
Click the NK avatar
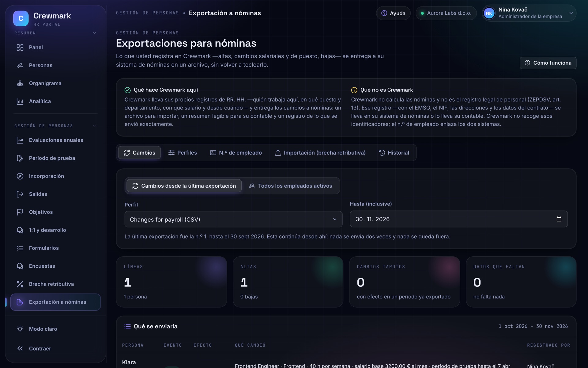[x=489, y=13]
